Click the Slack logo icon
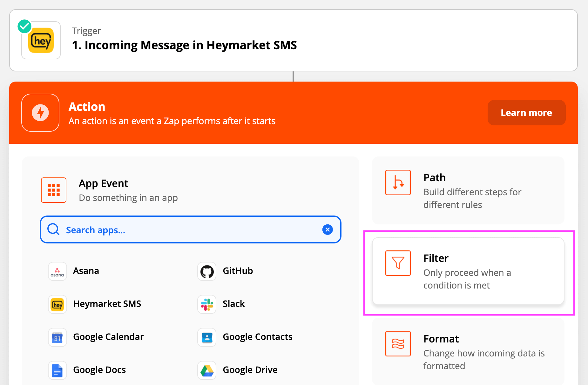 point(207,304)
